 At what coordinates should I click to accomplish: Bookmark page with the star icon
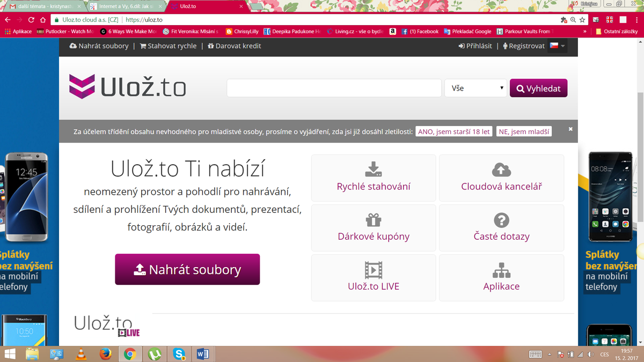[582, 20]
